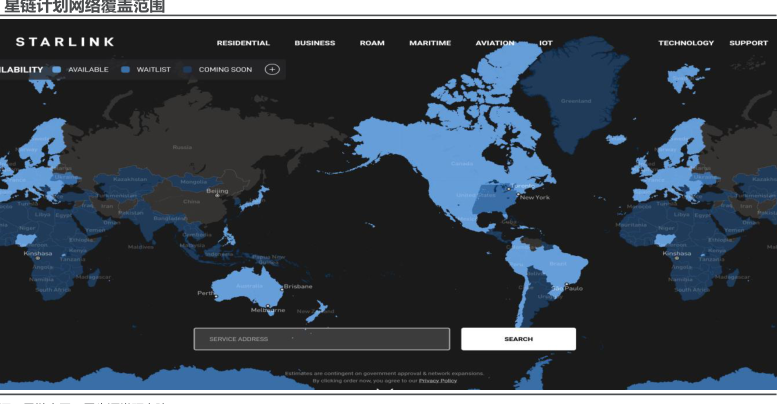Screen dimensions: 778x404
Task: Focus the Service Address input field
Action: coord(321,339)
